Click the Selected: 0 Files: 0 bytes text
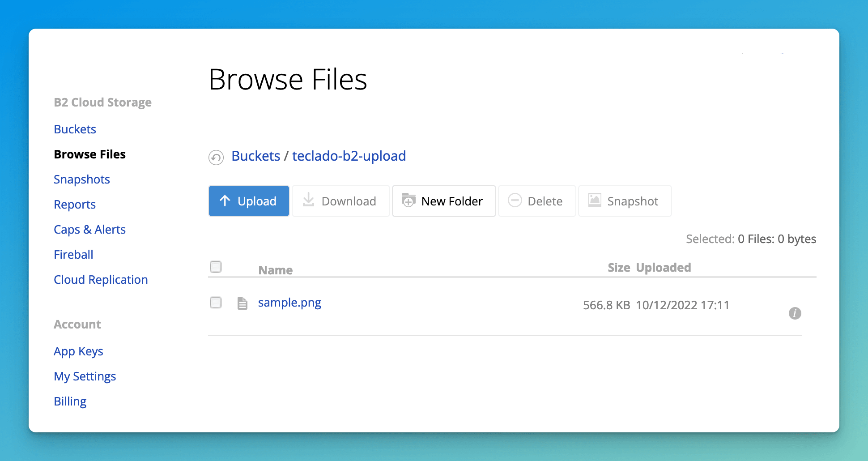Image resolution: width=868 pixels, height=461 pixels. (x=751, y=239)
